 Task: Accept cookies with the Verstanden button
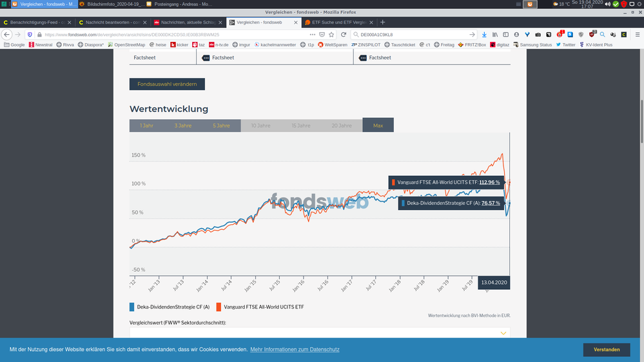606,350
